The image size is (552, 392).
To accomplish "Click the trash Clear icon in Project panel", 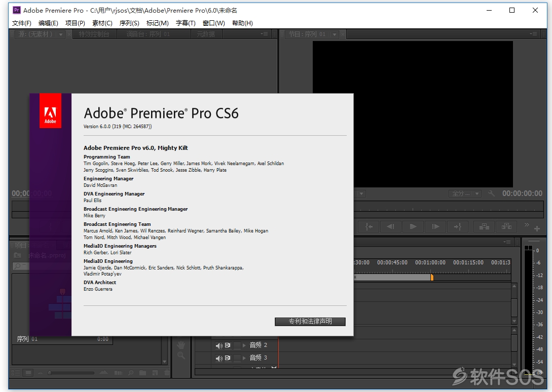I will [x=167, y=373].
